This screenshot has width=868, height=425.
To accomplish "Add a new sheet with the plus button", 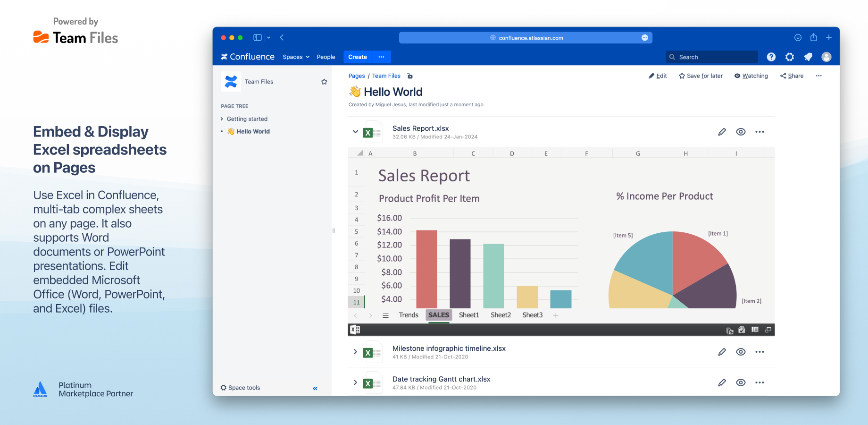I will [x=556, y=315].
